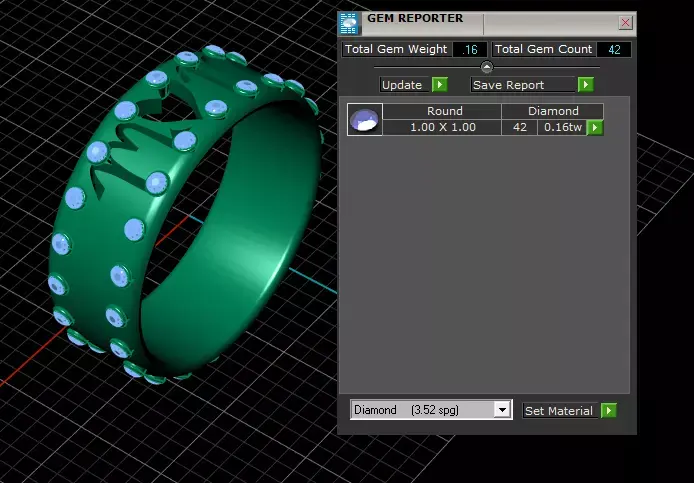The image size is (694, 483).
Task: Click the Total Gem Weight label
Action: 396,49
